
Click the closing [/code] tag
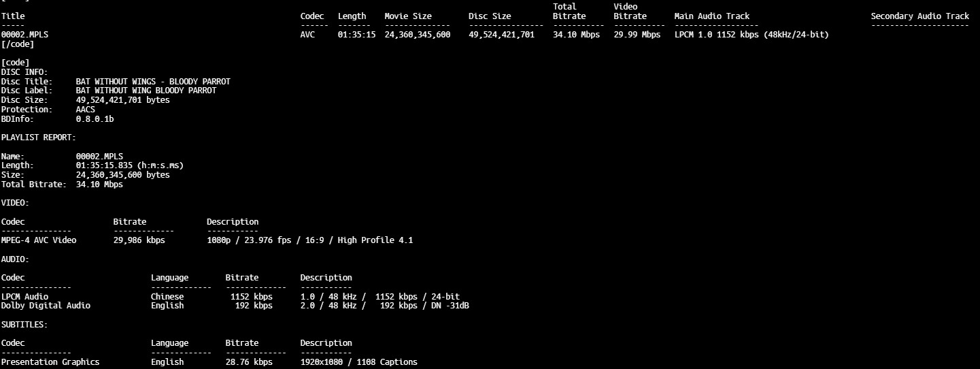pos(18,44)
